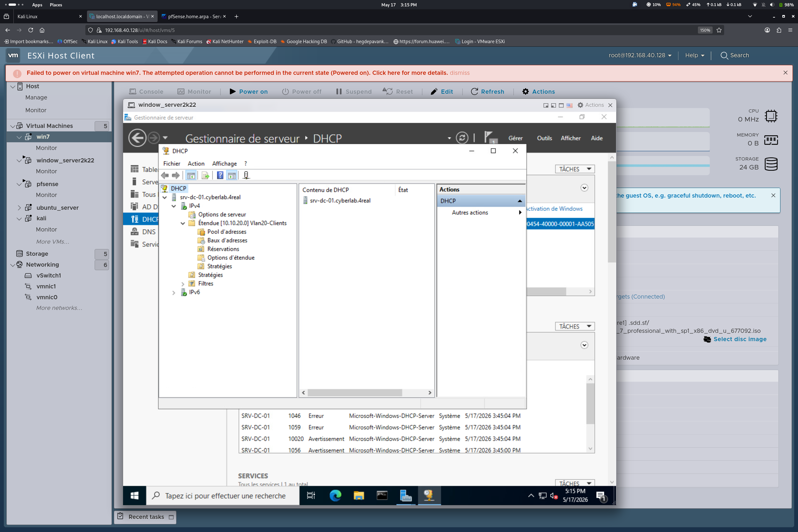Open the Outils menu in Server Manager

click(x=544, y=138)
